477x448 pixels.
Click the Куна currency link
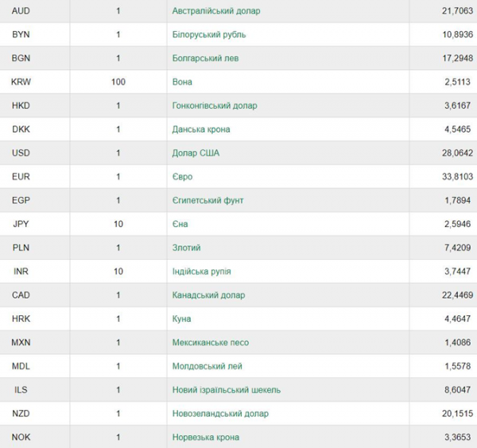tap(181, 319)
